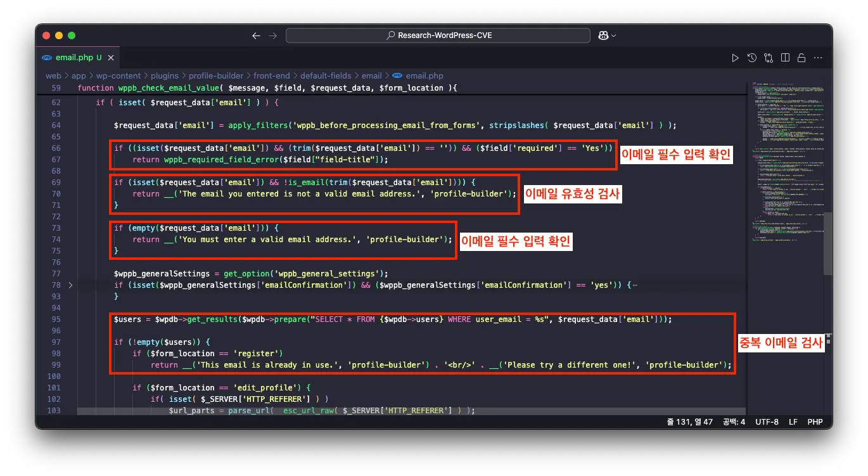Open the timeline history icon
This screenshot has width=868, height=476.
752,58
